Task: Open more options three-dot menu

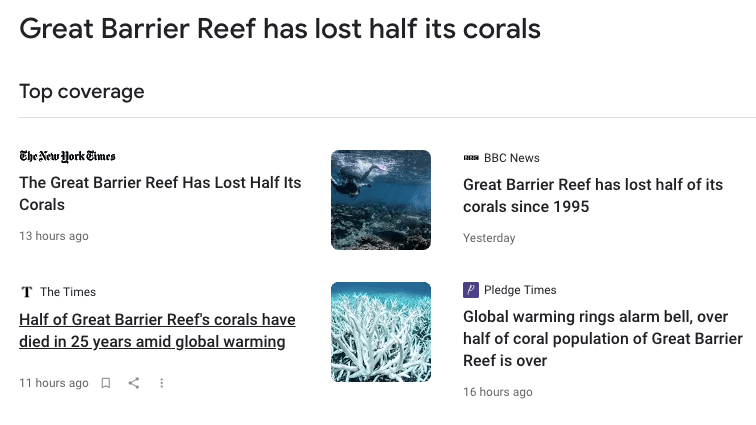Action: coord(161,383)
